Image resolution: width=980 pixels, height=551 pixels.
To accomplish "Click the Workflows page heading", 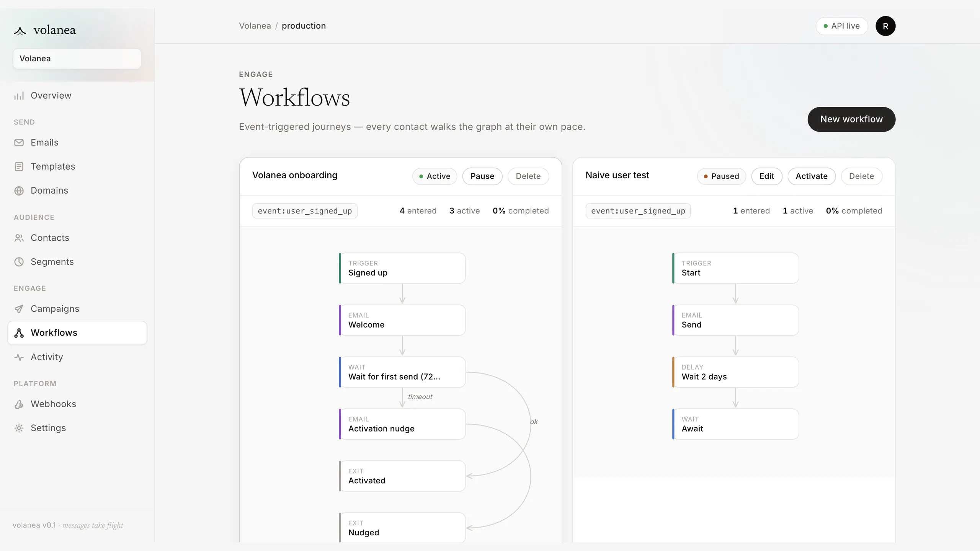I will (x=294, y=98).
